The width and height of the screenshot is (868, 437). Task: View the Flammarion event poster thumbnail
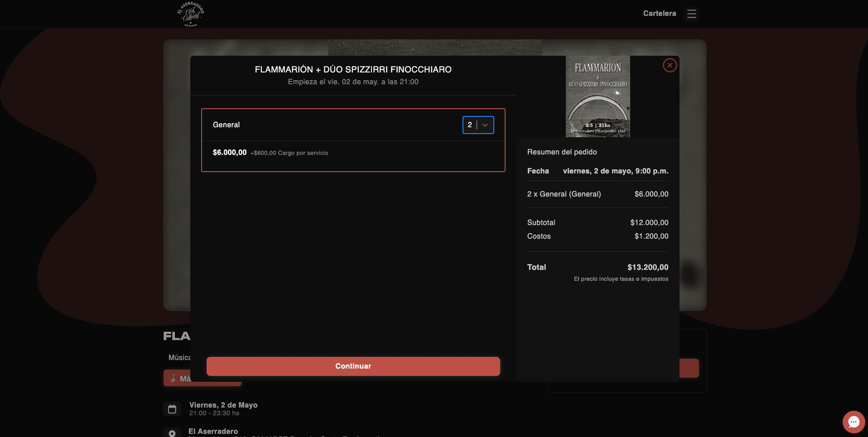pos(598,96)
